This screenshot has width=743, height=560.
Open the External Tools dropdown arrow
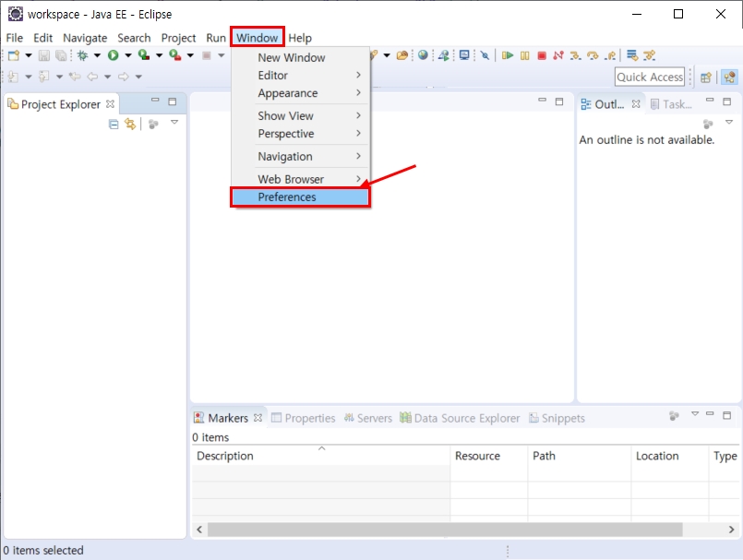click(190, 55)
